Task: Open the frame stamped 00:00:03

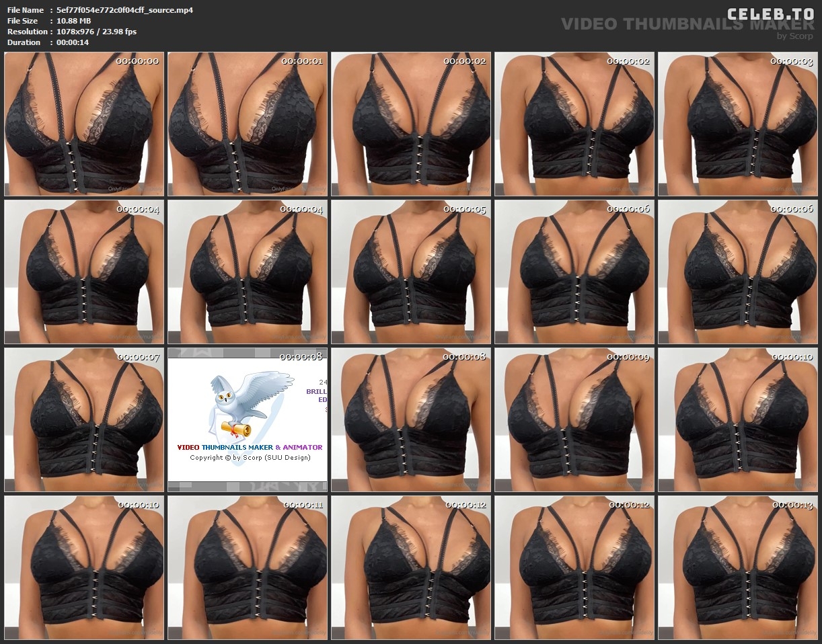Action: [738, 124]
